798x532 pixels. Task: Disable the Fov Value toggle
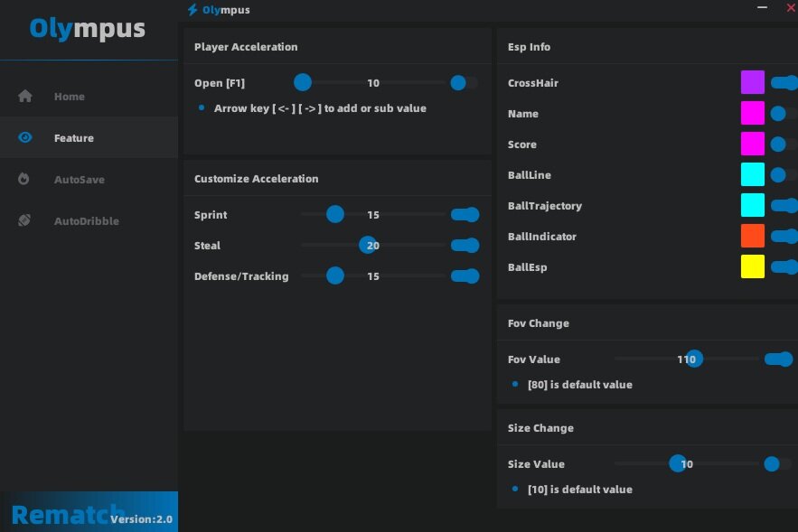pos(779,359)
